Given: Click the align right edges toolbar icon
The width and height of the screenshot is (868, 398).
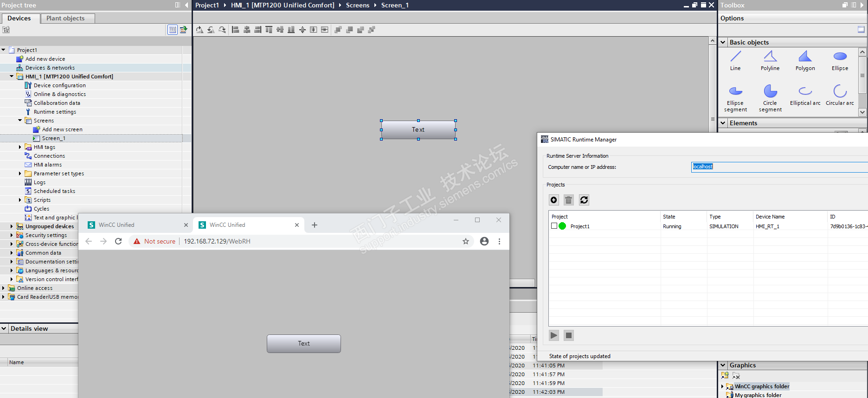Looking at the screenshot, I should point(258,30).
